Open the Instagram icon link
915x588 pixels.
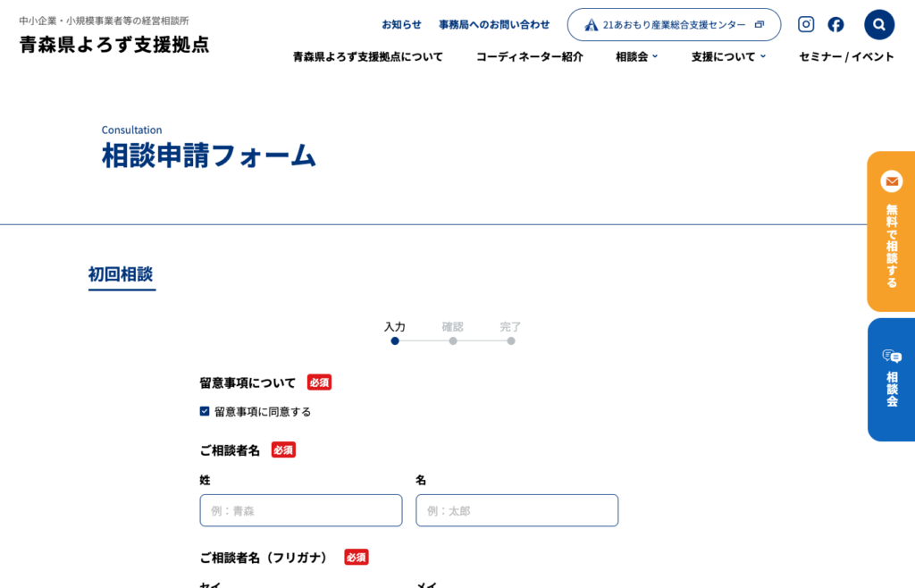point(806,24)
